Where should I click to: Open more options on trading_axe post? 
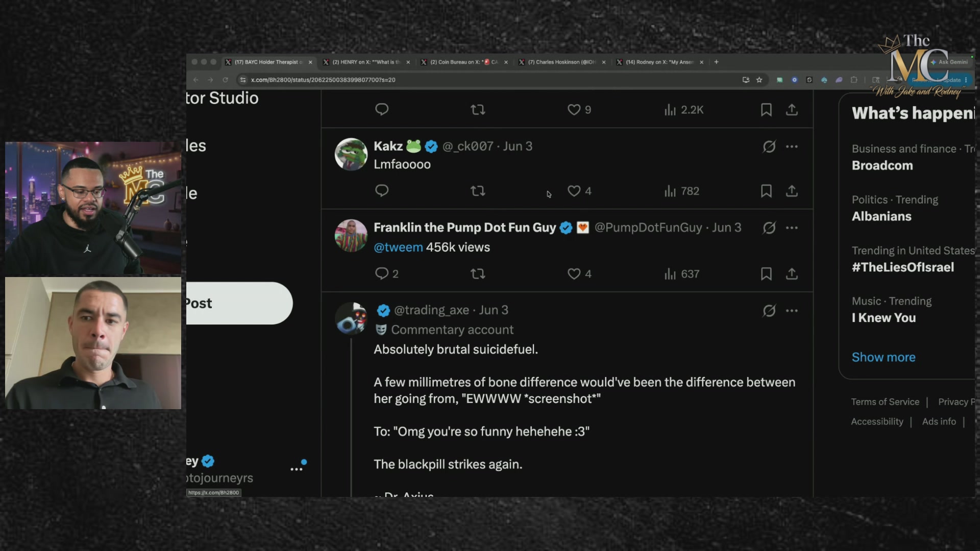[792, 310]
